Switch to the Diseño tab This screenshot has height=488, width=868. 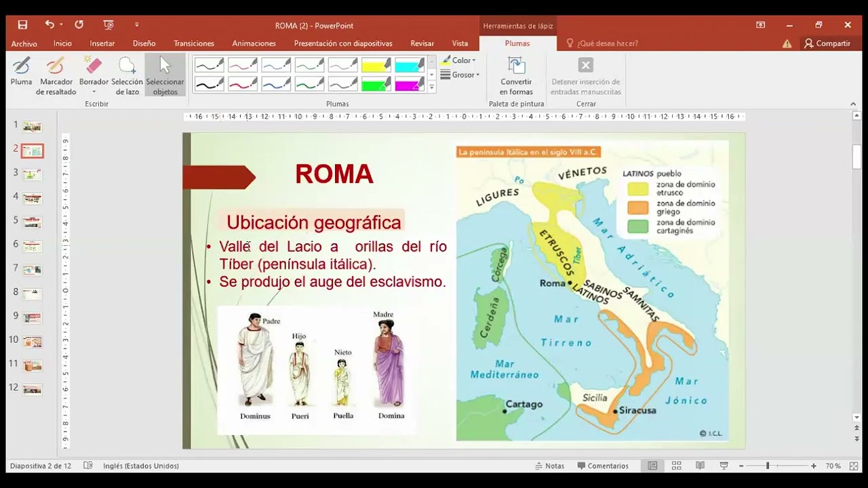tap(144, 43)
